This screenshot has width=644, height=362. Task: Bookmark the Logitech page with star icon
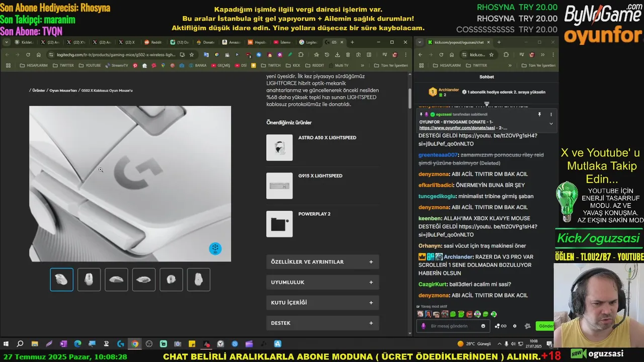click(192, 54)
